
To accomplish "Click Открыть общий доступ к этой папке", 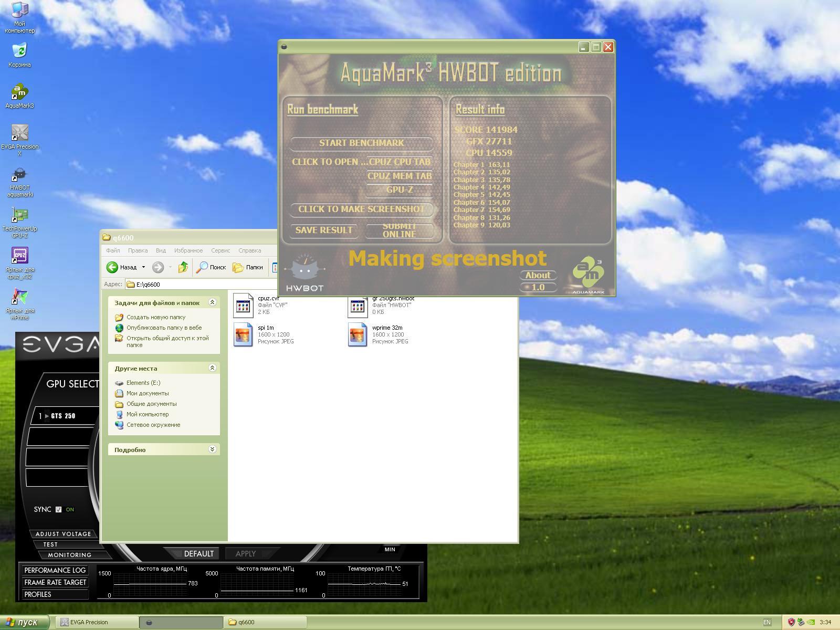I will tap(167, 342).
